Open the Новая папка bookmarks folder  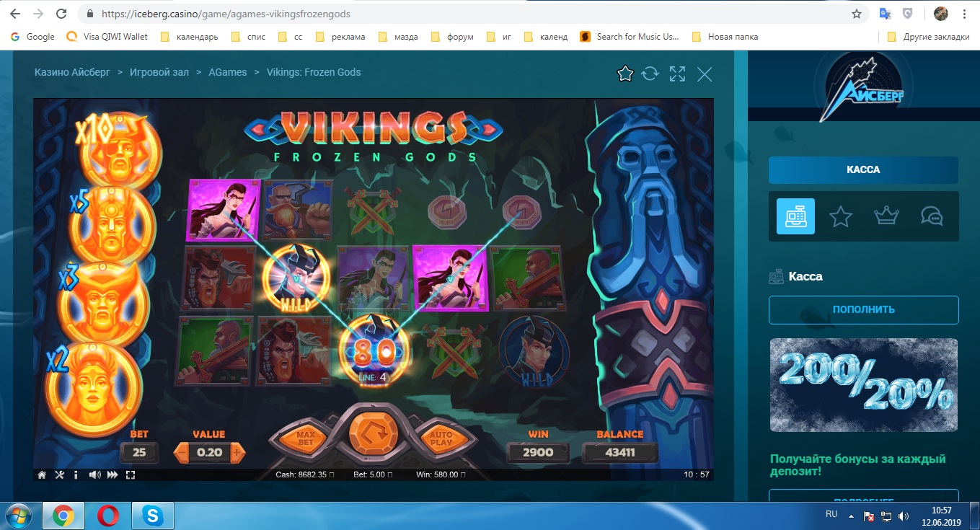pyautogui.click(x=725, y=37)
